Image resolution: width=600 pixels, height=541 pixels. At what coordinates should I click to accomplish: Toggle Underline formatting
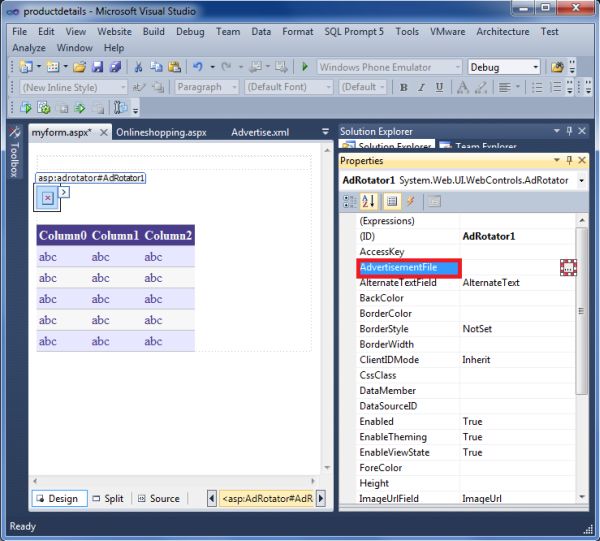click(x=441, y=87)
